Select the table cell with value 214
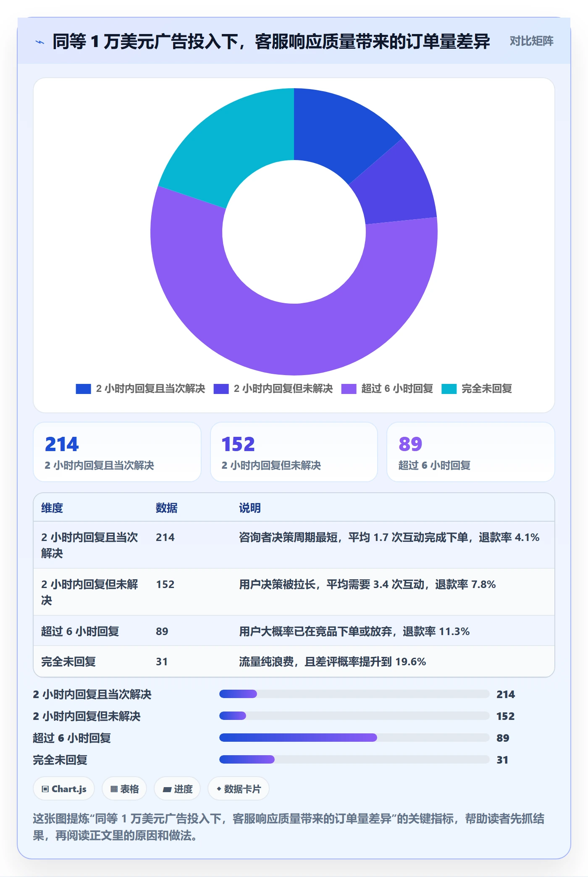This screenshot has width=588, height=877. 165,538
